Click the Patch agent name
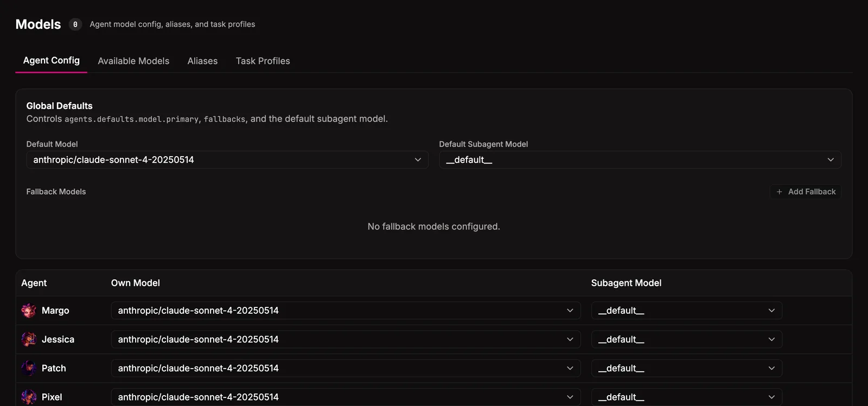Viewport: 868px width, 406px height. 54,368
